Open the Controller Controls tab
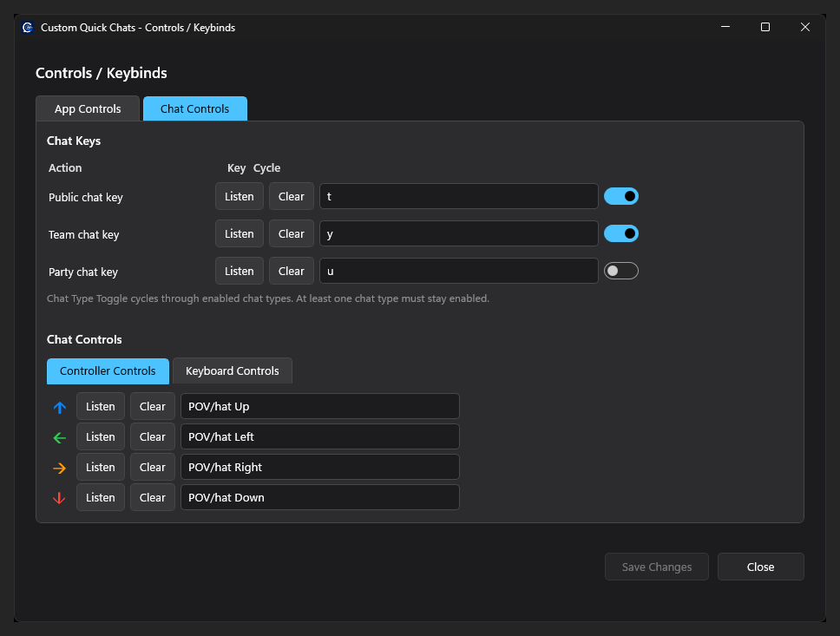The image size is (840, 636). 108,370
